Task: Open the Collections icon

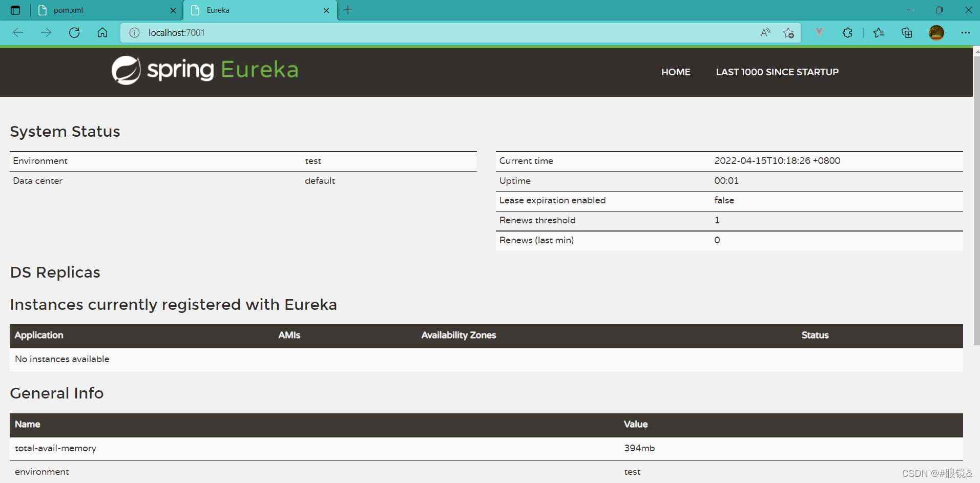Action: click(x=907, y=33)
